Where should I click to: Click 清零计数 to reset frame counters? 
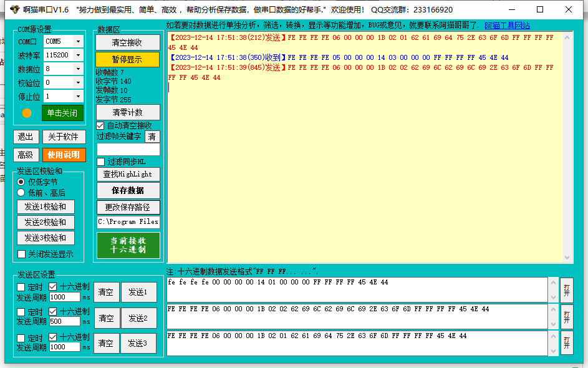[128, 113]
